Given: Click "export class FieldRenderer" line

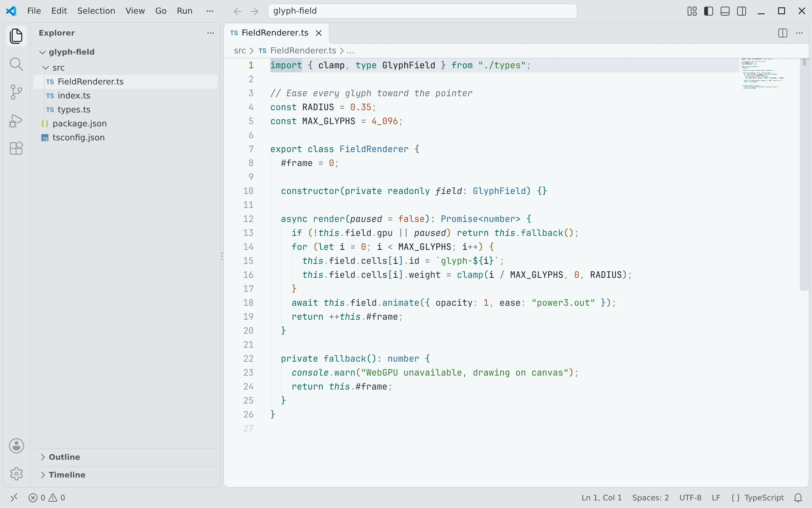Looking at the screenshot, I should (344, 149).
